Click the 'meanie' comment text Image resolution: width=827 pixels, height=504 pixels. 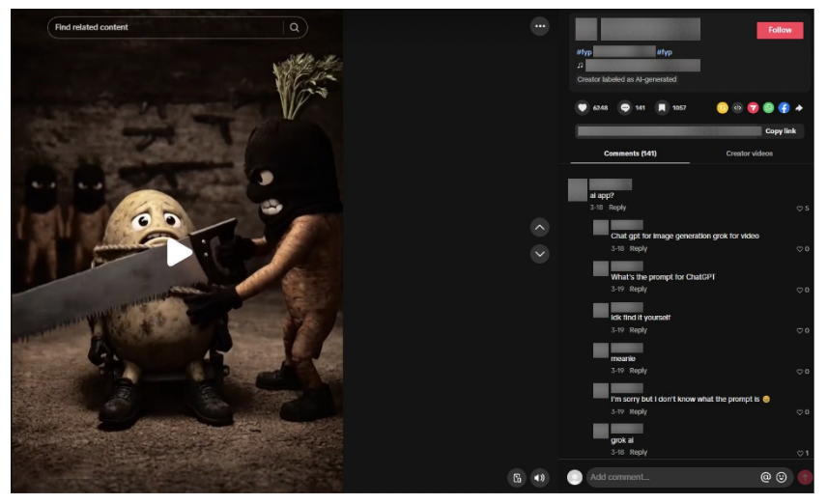point(623,359)
